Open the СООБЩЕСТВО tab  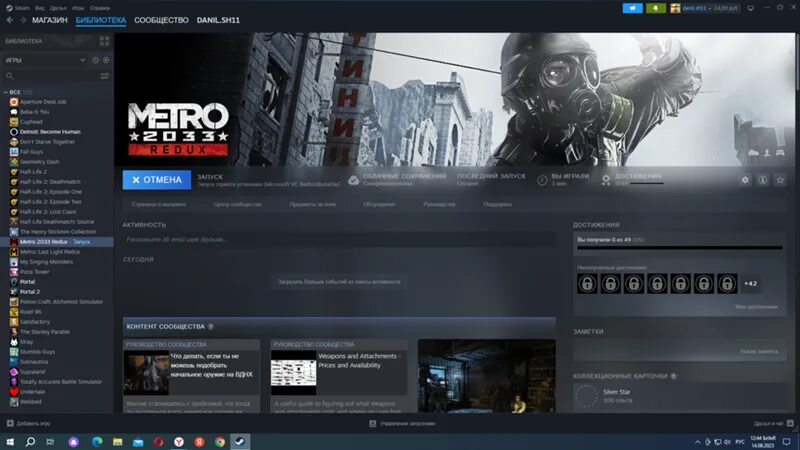(x=161, y=20)
